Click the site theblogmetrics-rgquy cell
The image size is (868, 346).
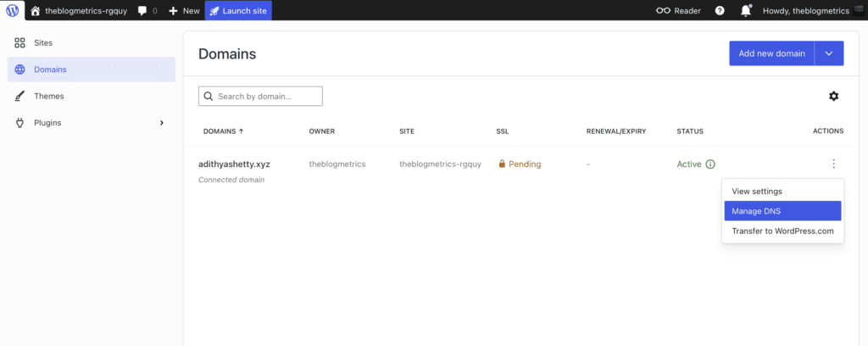click(x=440, y=164)
